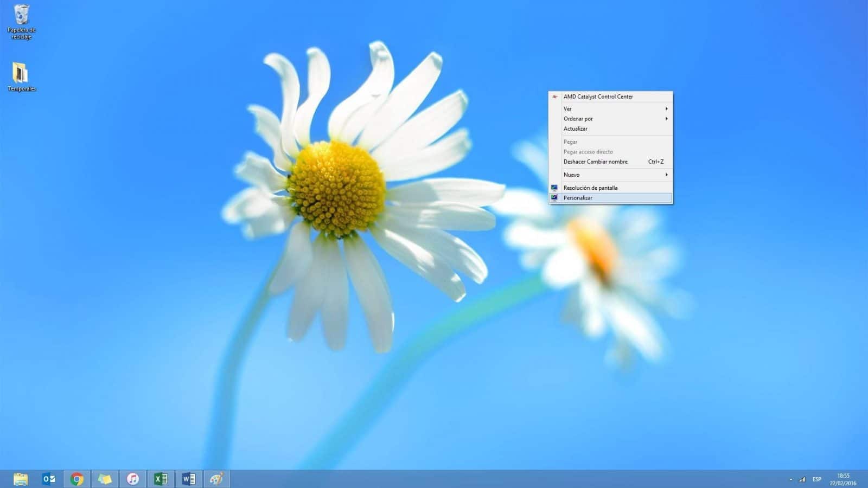Screen dimensions: 868x488
Task: Expand the Ver submenu
Action: click(x=567, y=108)
